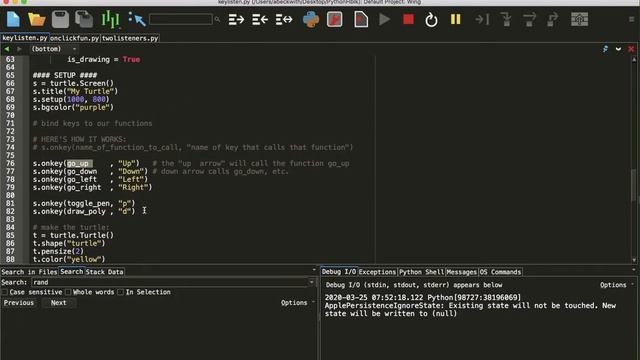Save all open files
The width and height of the screenshot is (640, 360).
pyautogui.click(x=84, y=19)
